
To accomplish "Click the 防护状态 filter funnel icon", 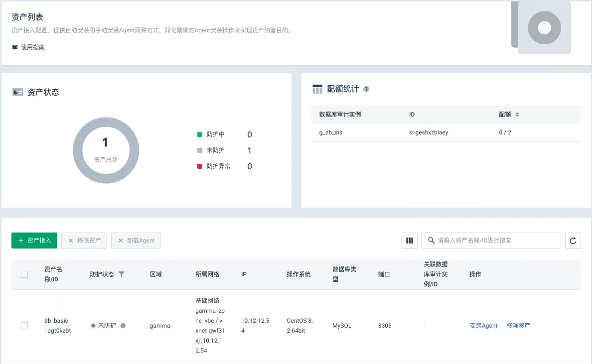I will 122,274.
